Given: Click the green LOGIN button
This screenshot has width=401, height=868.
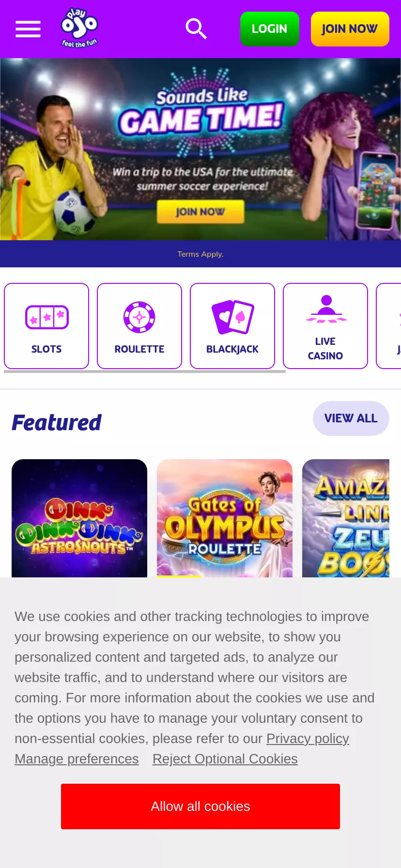Looking at the screenshot, I should point(270,29).
